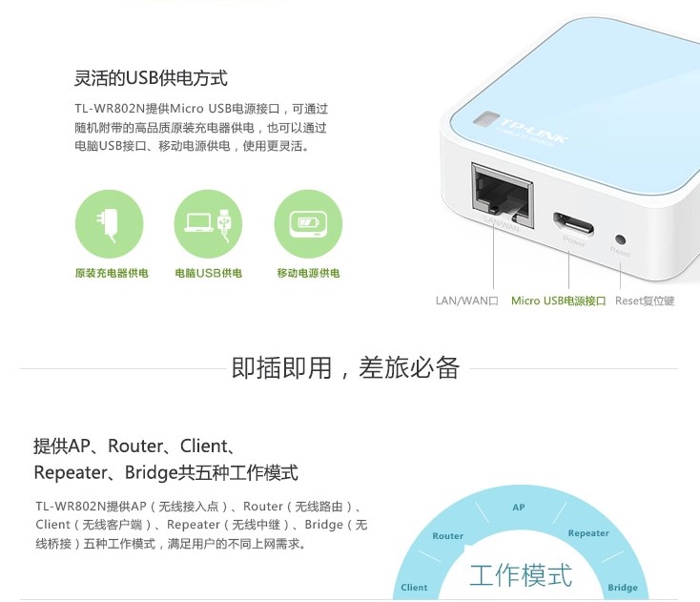The height and width of the screenshot is (602, 700).
Task: Click the original charger power icon
Action: (110, 224)
